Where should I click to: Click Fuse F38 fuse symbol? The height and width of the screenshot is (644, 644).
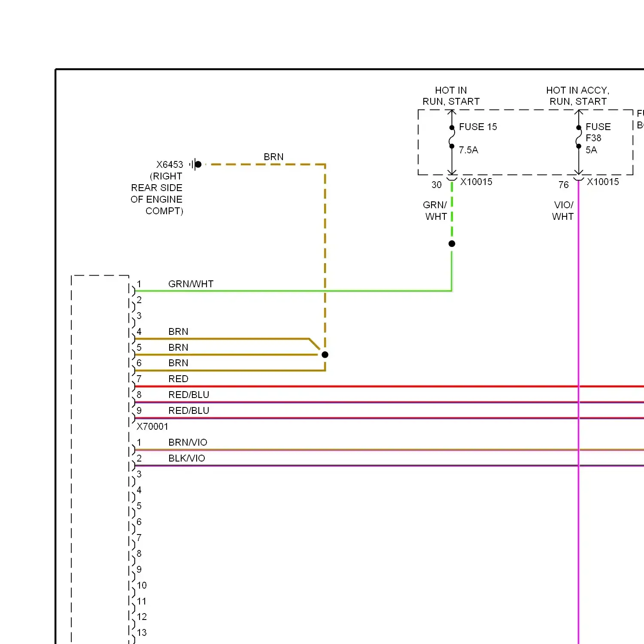coord(579,137)
